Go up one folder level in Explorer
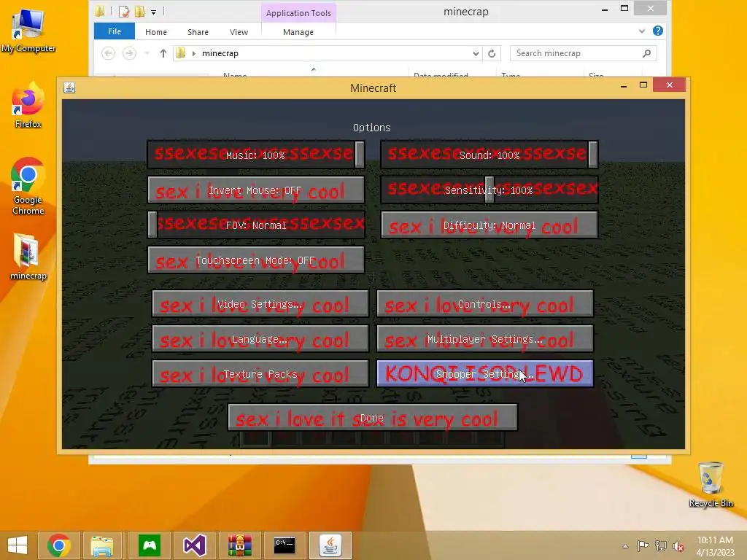 (163, 53)
